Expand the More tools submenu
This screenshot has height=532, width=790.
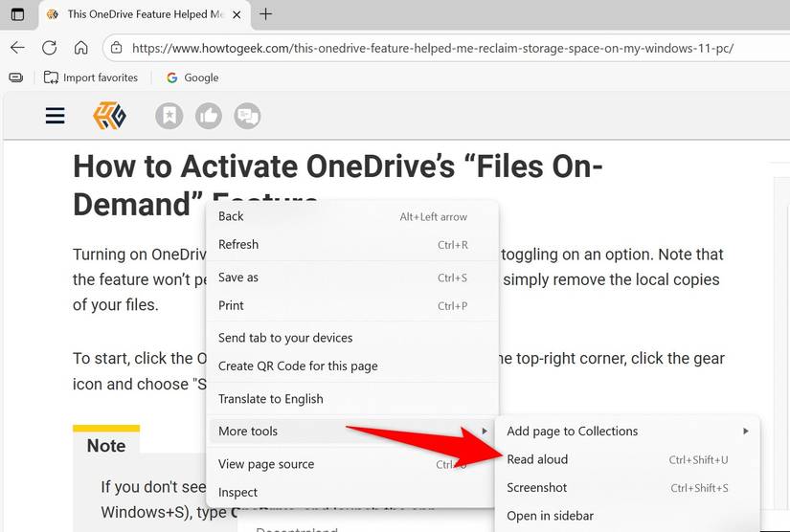pyautogui.click(x=352, y=431)
